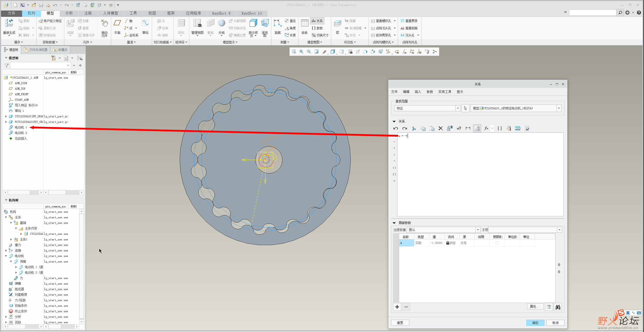The width and height of the screenshot is (644, 332).
Task: Expand the 连接 node in mechanism tree
Action: (6, 250)
